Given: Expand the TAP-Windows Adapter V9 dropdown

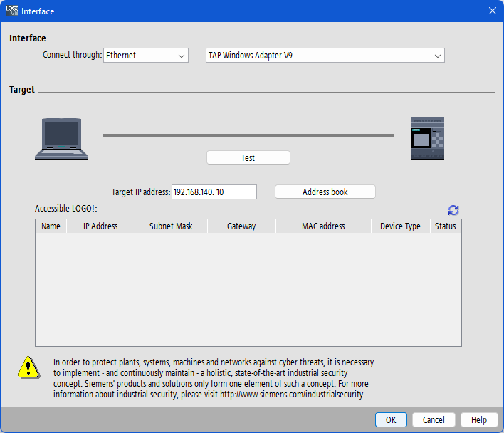Looking at the screenshot, I should click(x=325, y=56).
